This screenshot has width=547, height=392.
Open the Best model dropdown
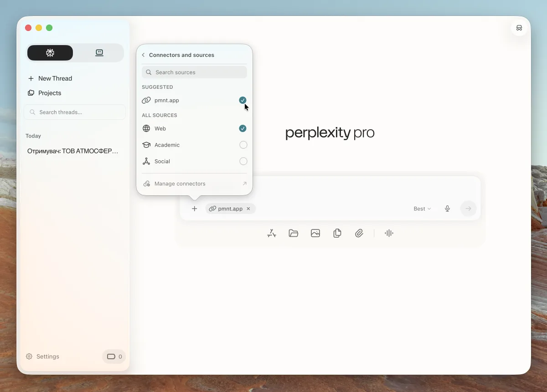click(x=422, y=209)
